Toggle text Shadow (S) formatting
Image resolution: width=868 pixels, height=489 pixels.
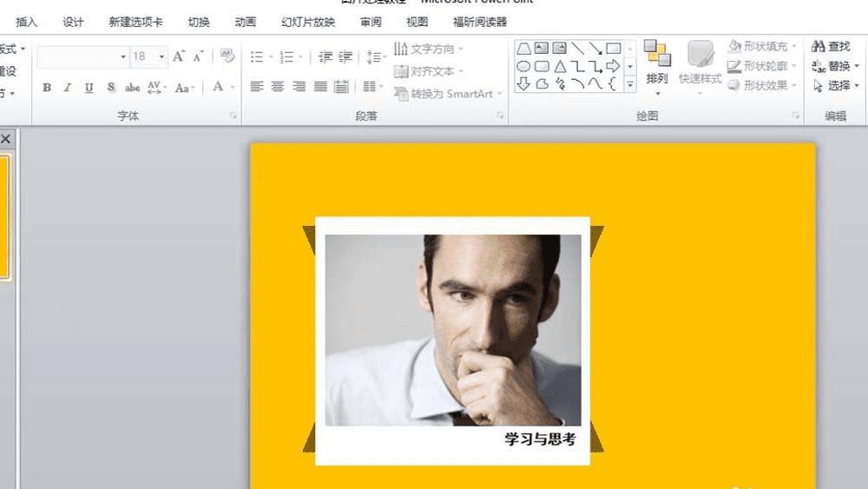[111, 88]
